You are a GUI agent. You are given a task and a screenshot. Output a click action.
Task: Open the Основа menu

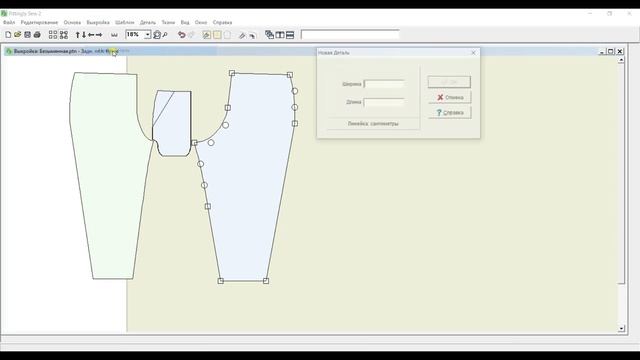72,22
